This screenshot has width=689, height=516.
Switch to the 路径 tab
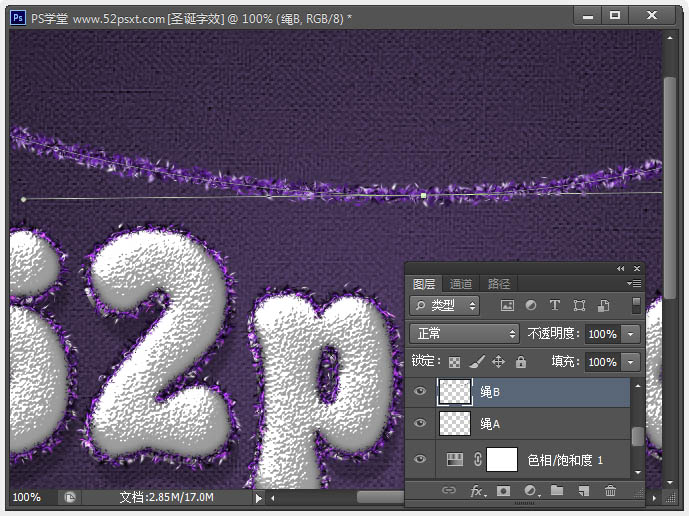[497, 284]
